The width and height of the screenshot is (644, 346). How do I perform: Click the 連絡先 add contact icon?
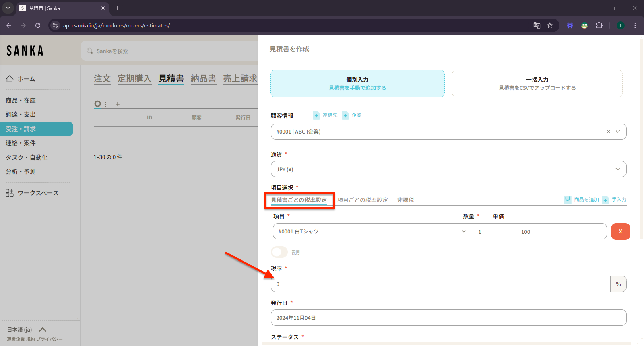[316, 115]
